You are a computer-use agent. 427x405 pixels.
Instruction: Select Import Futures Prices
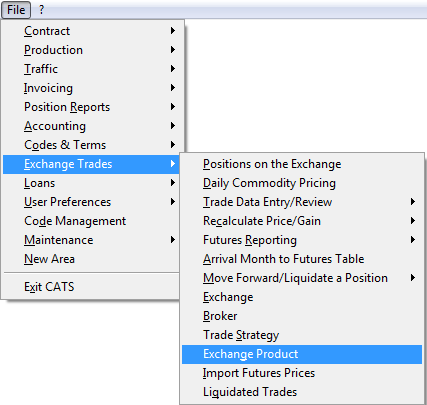point(302,373)
